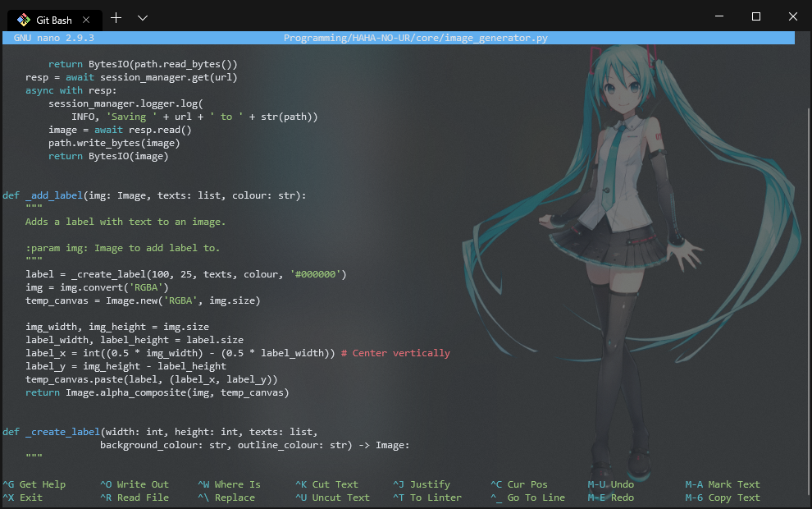Click the '^K Cut Text' shortcut
812x509 pixels.
326,484
